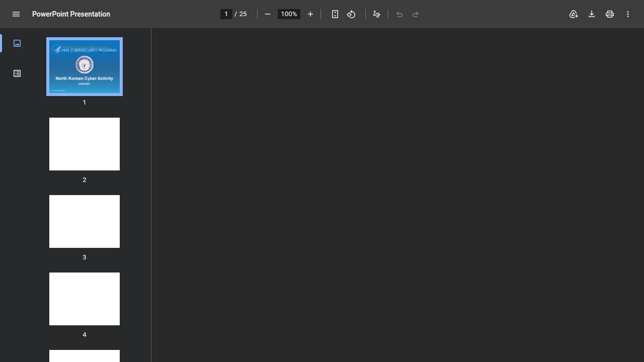Viewport: 644px width, 362px height.
Task: Click the zoom in plus button
Action: 310,14
